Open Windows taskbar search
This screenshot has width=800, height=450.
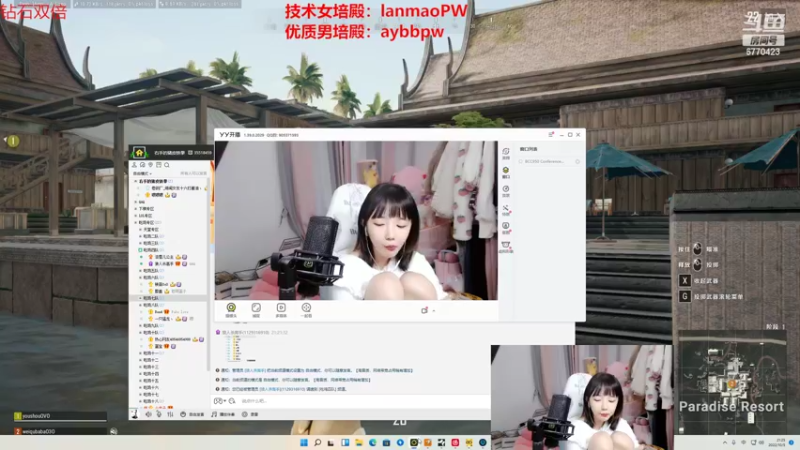(317, 442)
